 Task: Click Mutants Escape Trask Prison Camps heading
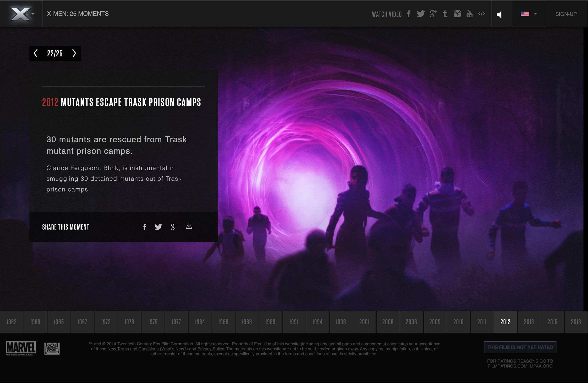point(122,102)
